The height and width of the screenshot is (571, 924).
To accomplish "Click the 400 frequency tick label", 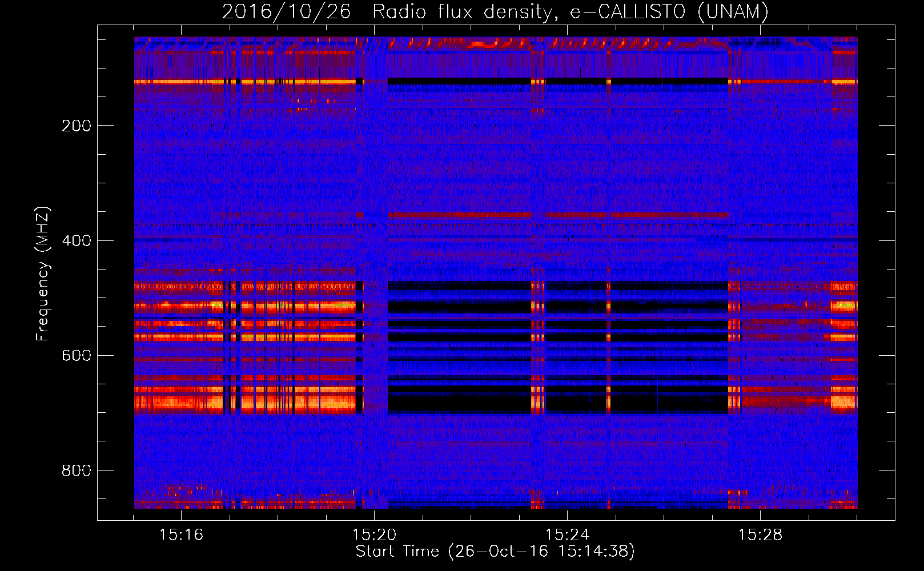I will click(77, 240).
